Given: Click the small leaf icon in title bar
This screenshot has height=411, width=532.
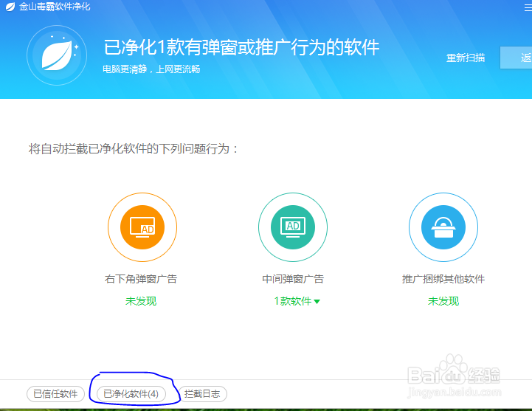Looking at the screenshot, I should pyautogui.click(x=10, y=7).
